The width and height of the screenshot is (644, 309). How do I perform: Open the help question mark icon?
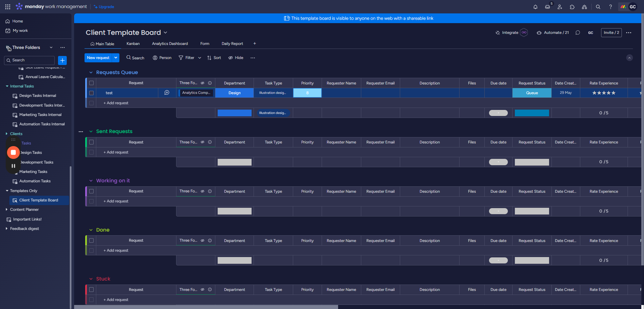pos(610,7)
